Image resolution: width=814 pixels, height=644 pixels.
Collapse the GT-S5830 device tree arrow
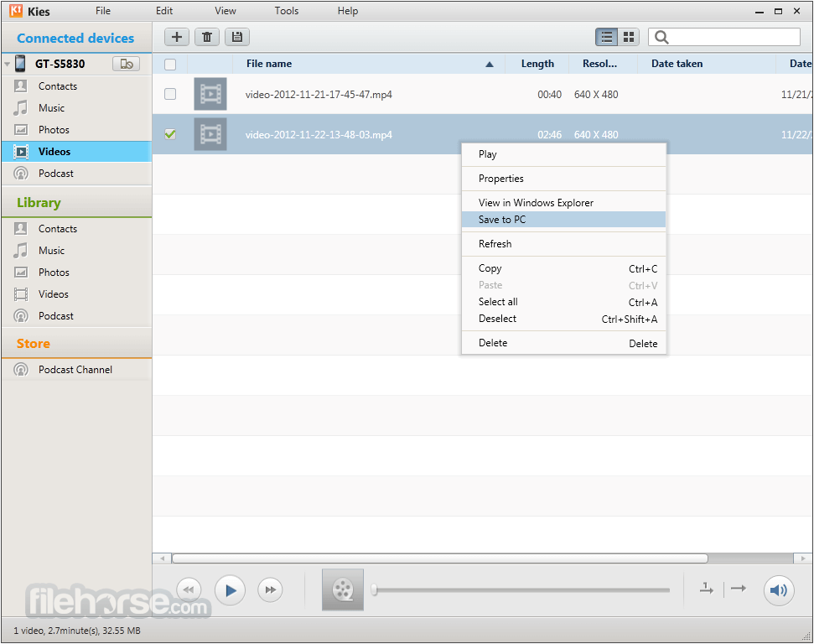point(7,65)
